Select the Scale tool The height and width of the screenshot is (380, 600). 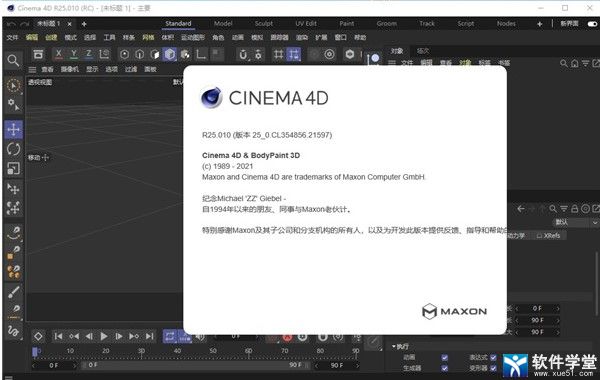[x=13, y=168]
